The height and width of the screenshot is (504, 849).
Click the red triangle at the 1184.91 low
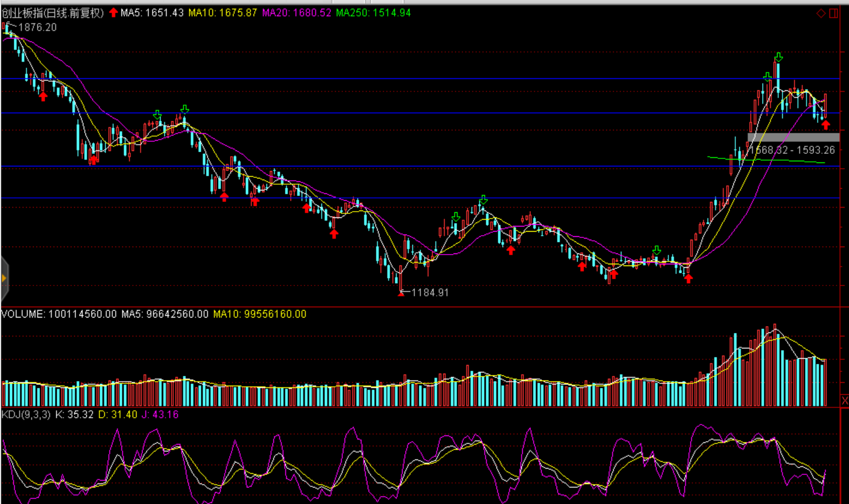tap(401, 293)
